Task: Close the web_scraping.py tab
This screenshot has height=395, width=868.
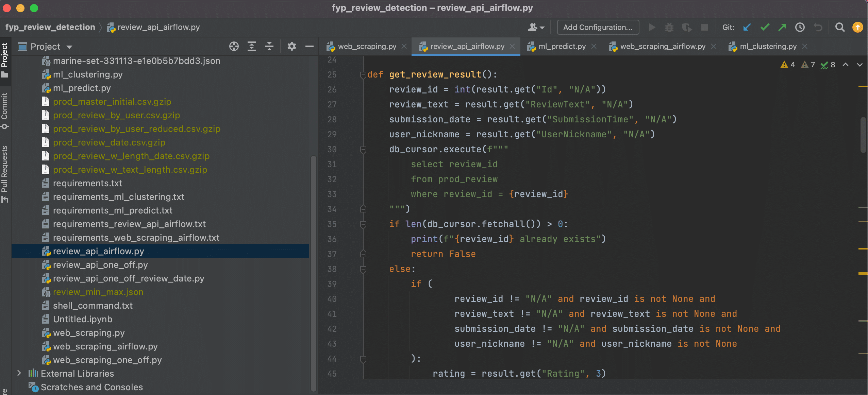Action: point(404,46)
